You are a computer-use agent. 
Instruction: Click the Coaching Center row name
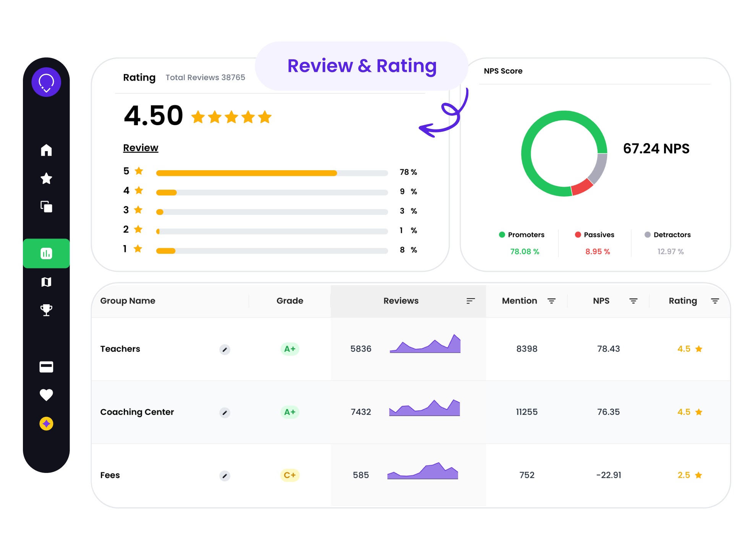[x=137, y=412]
